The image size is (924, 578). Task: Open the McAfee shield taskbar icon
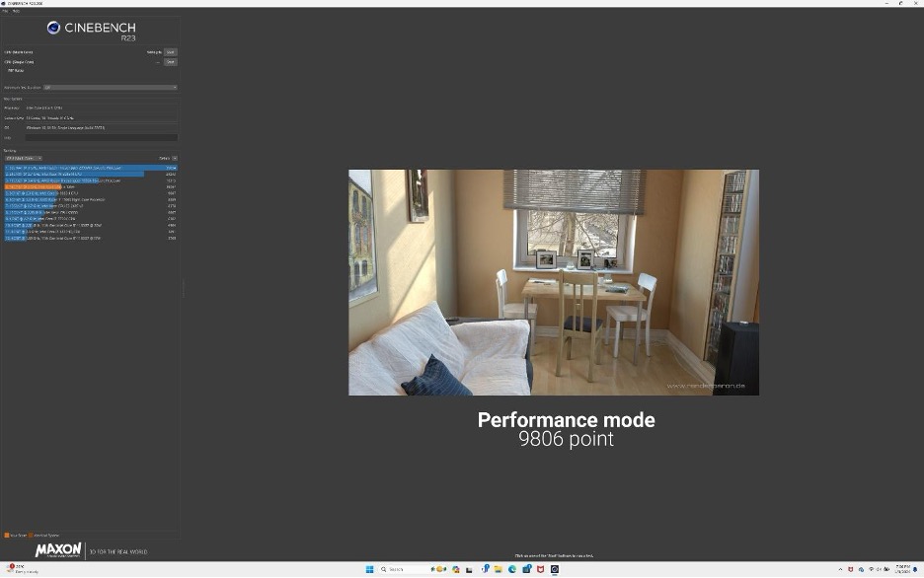tap(540, 569)
